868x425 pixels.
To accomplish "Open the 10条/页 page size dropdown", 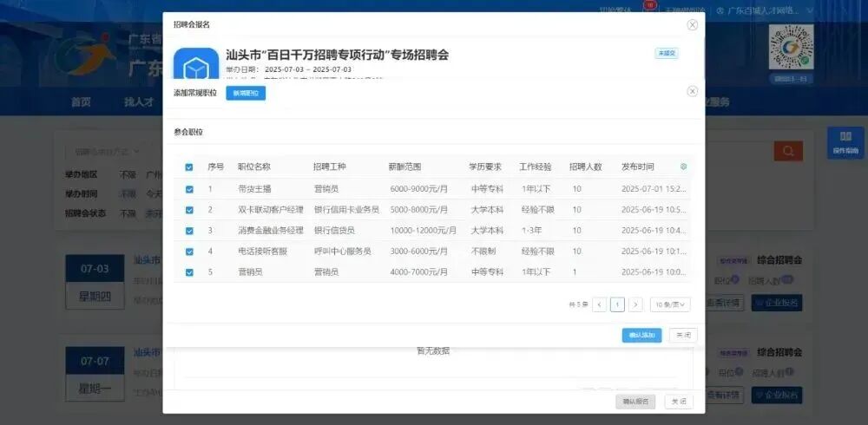I will (x=670, y=304).
